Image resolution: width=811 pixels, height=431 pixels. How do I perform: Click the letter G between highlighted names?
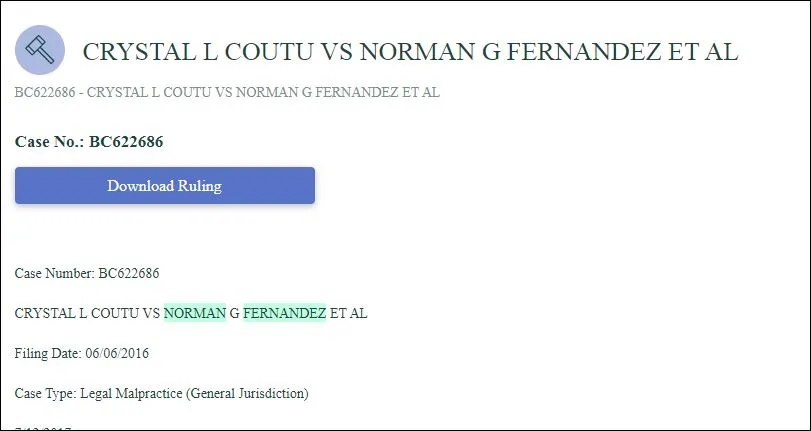[234, 313]
